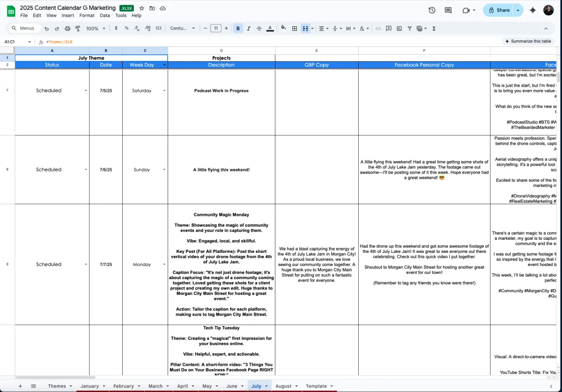Viewport: 562px width, 392px height.
Task: Open the Google Sheets home logo
Action: pyautogui.click(x=10, y=11)
